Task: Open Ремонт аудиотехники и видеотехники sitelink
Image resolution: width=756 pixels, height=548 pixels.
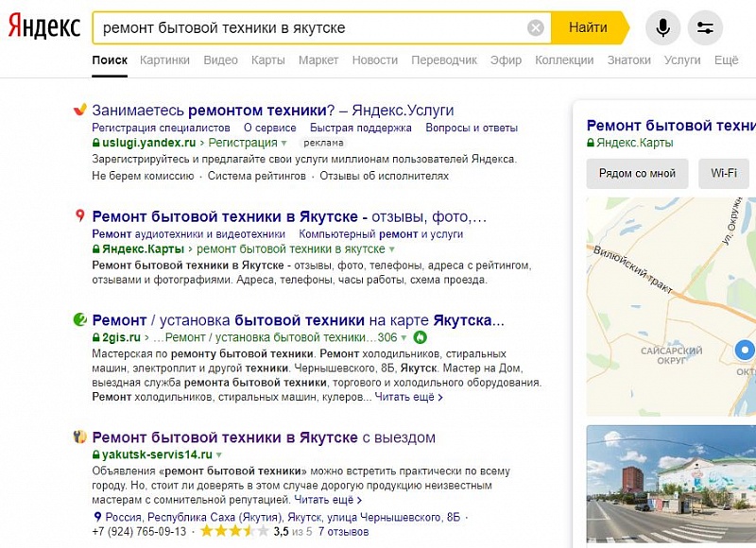Action: [188, 234]
